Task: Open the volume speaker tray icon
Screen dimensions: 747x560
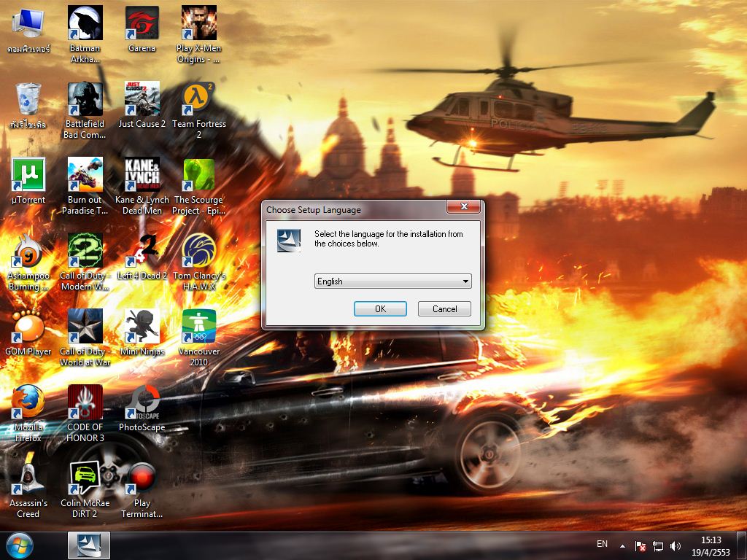Action: pos(675,546)
